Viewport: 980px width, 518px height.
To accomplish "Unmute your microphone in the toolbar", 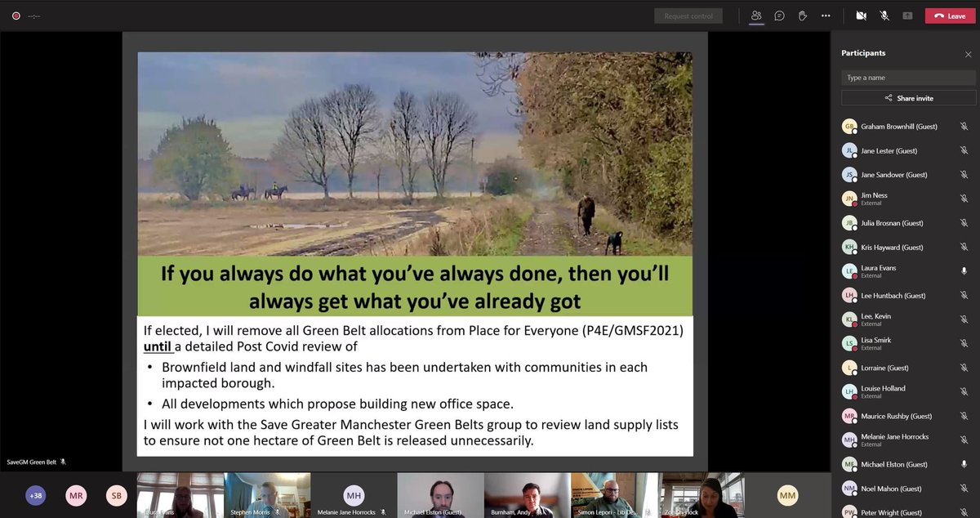I will [884, 16].
